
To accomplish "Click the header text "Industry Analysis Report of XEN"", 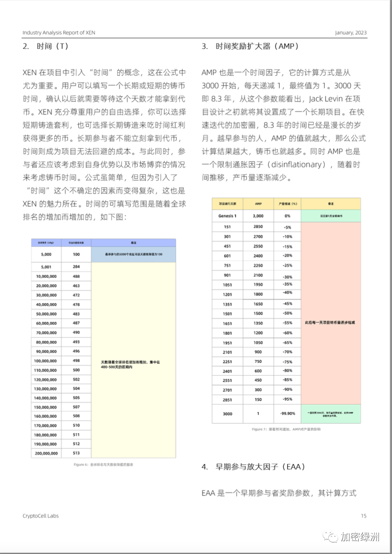I will tap(59, 32).
